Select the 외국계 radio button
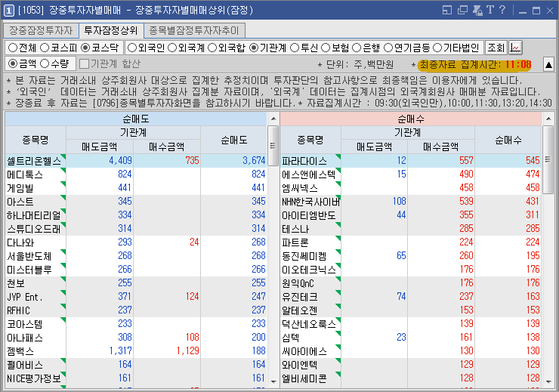The width and height of the screenshot is (559, 392). coord(171,48)
